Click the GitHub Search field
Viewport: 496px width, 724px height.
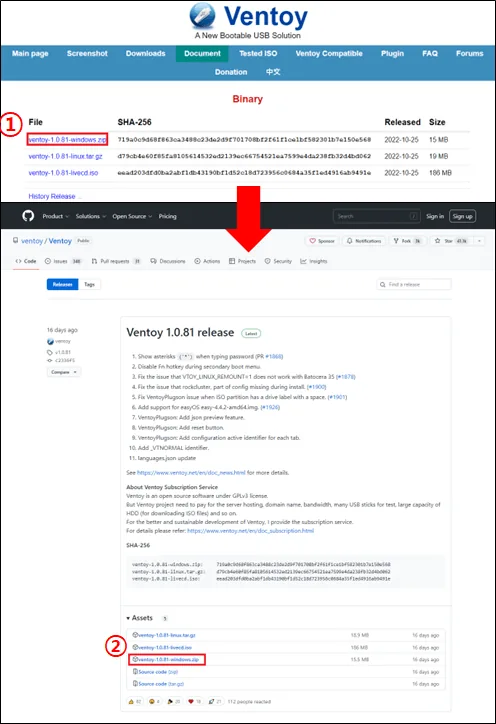[377, 216]
